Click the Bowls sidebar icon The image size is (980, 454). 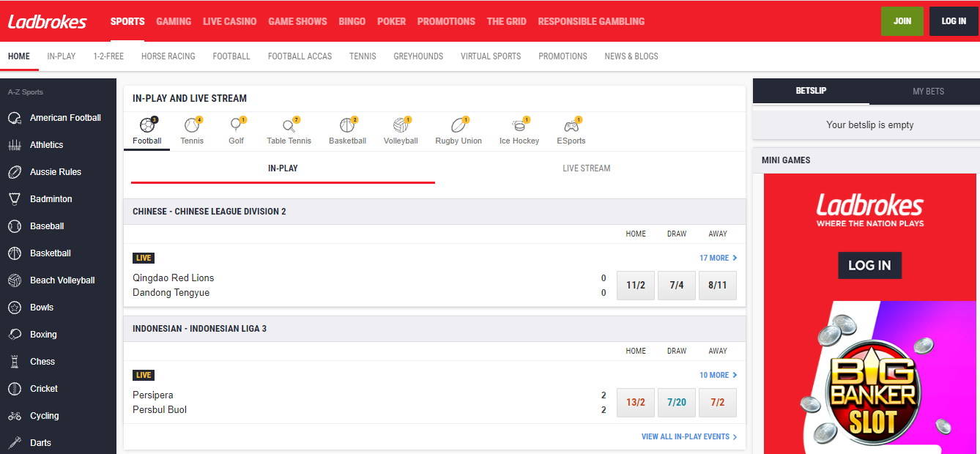click(15, 308)
